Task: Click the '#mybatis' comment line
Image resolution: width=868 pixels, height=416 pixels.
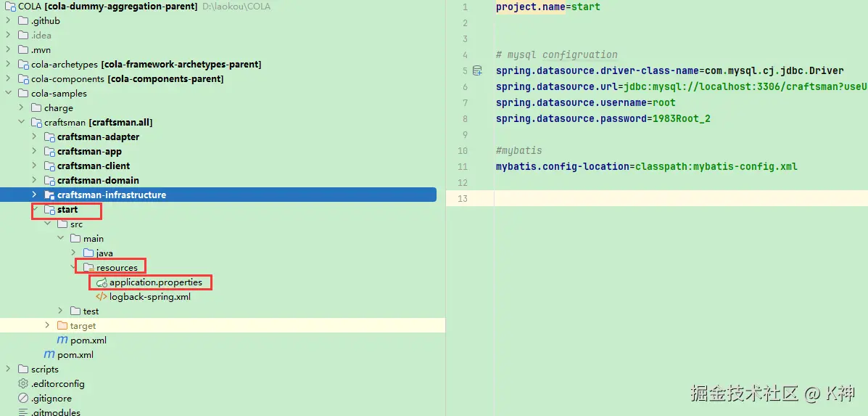Action: (518, 150)
